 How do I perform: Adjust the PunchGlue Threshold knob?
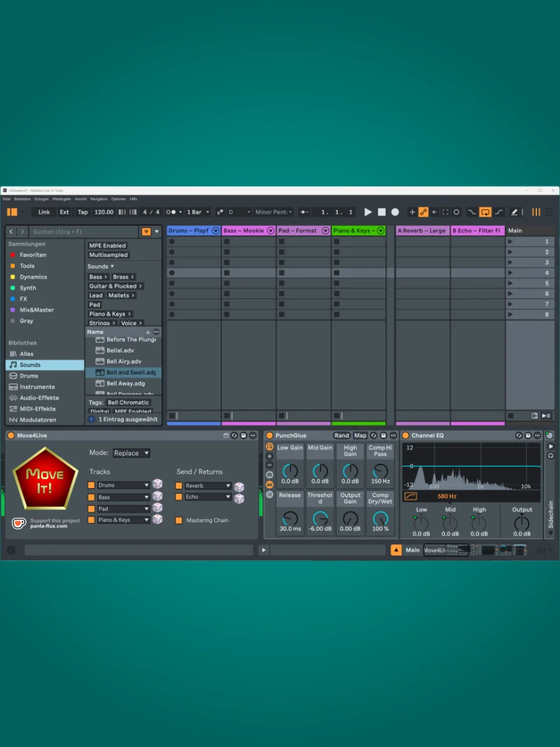320,518
